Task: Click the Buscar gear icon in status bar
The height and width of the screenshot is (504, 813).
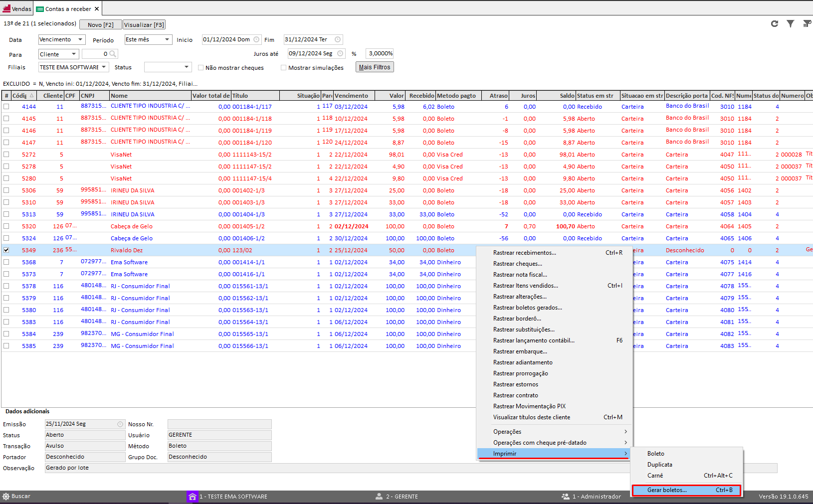Action: 6,497
